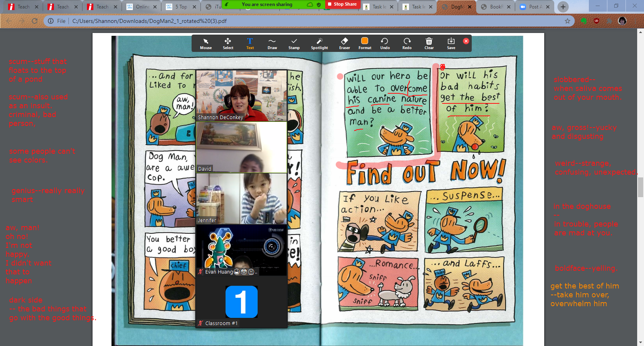Select the Mouse tool in annotation toolbar
The width and height of the screenshot is (644, 346).
click(206, 43)
